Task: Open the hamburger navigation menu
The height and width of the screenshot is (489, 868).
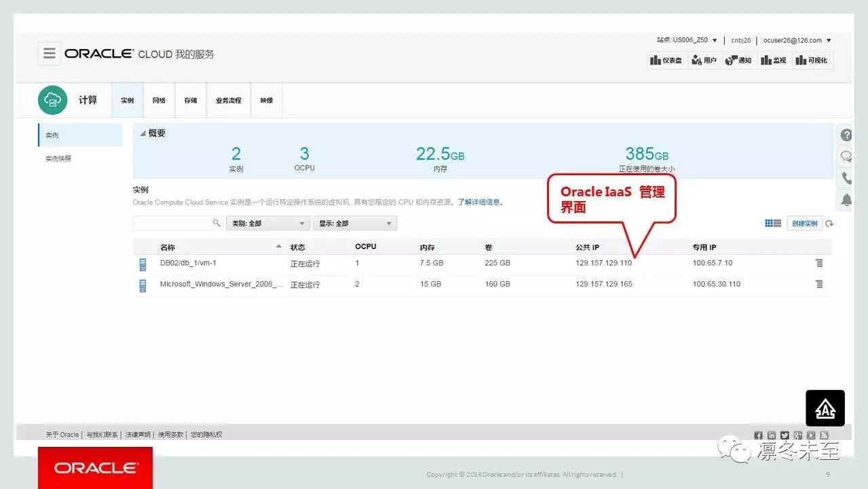Action: coord(49,53)
